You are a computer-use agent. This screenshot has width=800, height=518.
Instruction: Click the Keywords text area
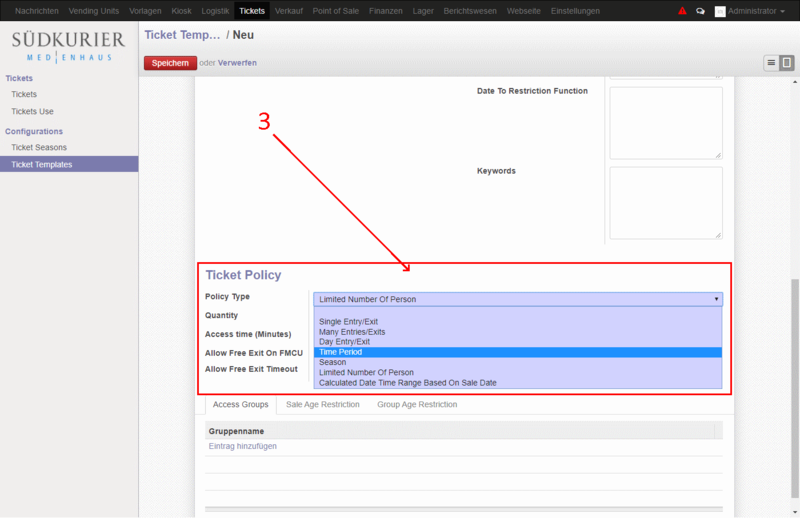tap(666, 203)
